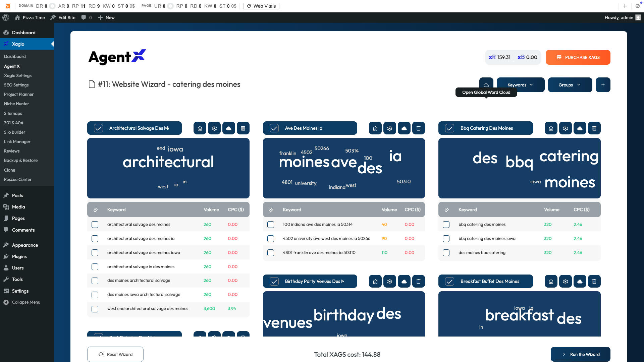Click home icon for Bbq Catering Des Moines group
The height and width of the screenshot is (362, 644).
click(551, 128)
